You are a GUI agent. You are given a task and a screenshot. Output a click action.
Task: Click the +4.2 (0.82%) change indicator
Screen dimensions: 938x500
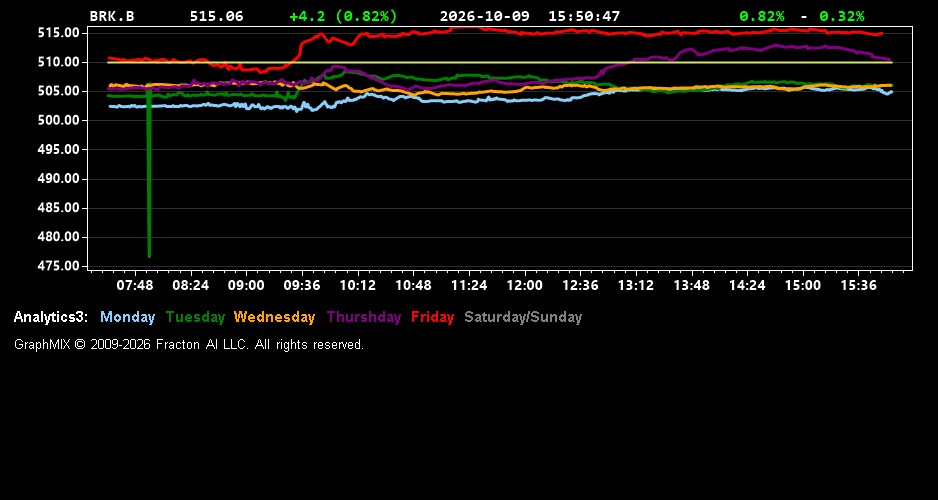(x=343, y=16)
